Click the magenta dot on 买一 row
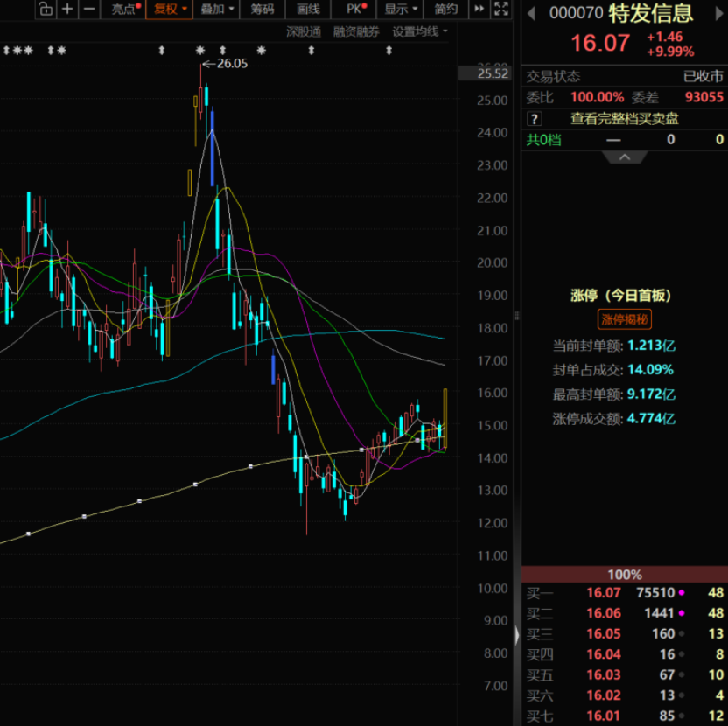The width and height of the screenshot is (728, 726). tap(682, 593)
